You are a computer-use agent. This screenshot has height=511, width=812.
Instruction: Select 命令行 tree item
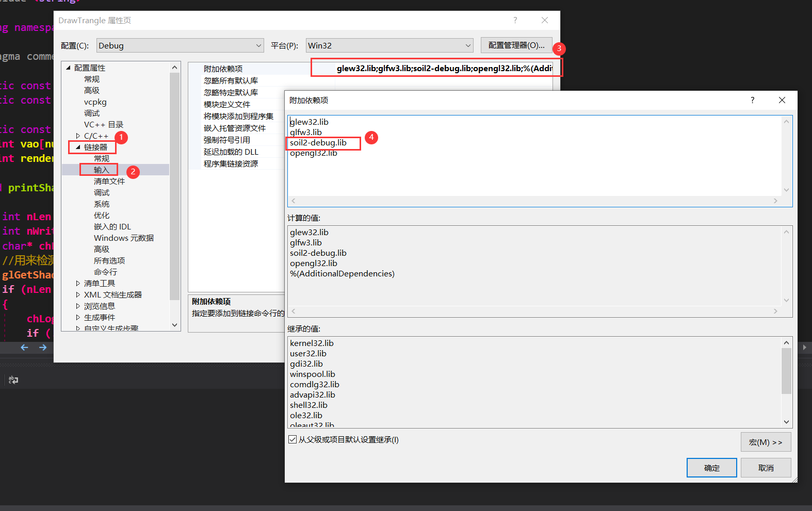click(106, 272)
